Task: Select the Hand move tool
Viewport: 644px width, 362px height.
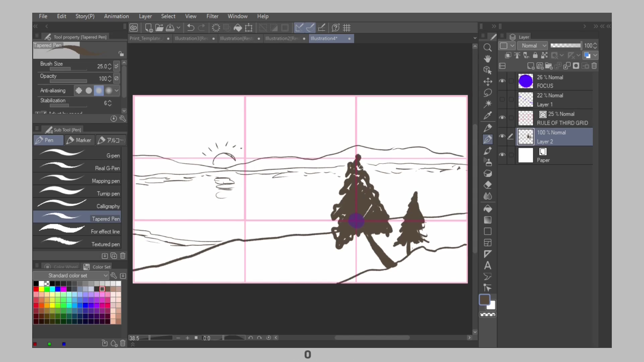Action: (487, 59)
